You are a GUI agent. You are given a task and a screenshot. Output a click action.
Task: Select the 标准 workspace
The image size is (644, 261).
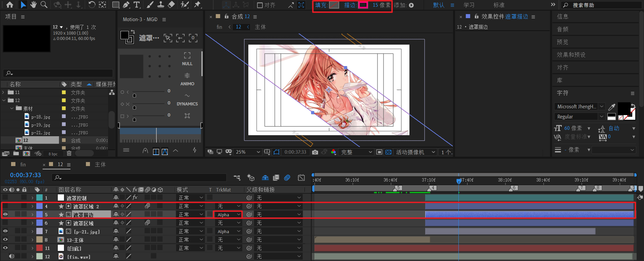click(499, 5)
